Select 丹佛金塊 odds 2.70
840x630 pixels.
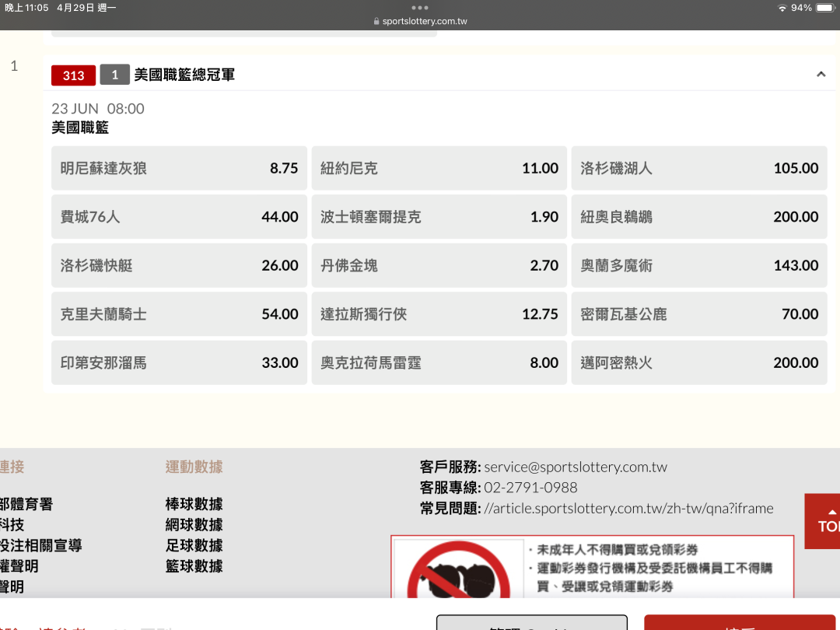click(439, 266)
